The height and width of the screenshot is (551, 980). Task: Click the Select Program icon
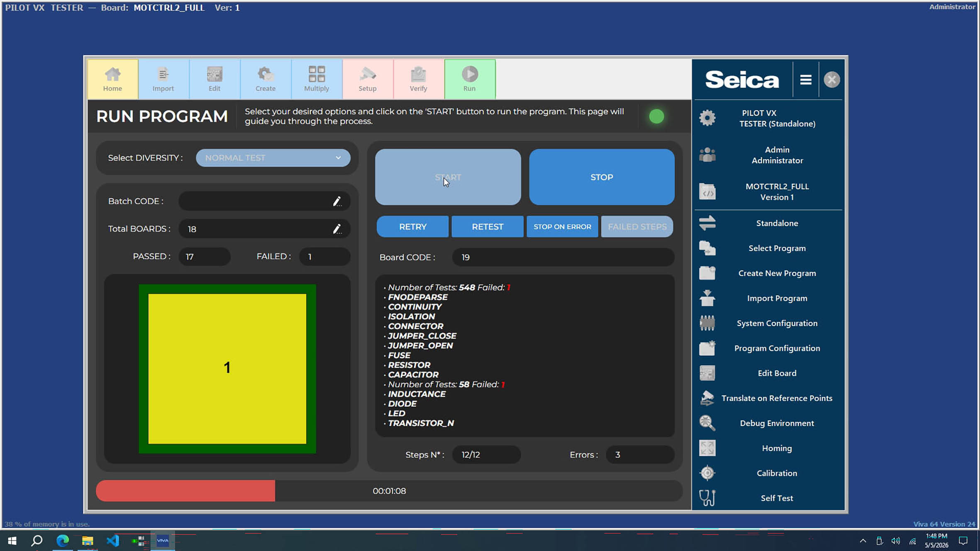[707, 248]
